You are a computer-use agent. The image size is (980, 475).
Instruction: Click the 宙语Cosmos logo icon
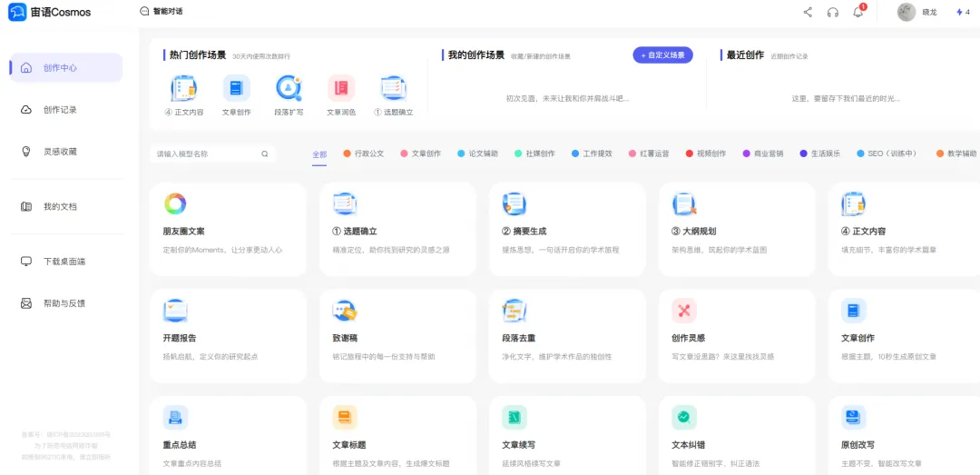17,11
